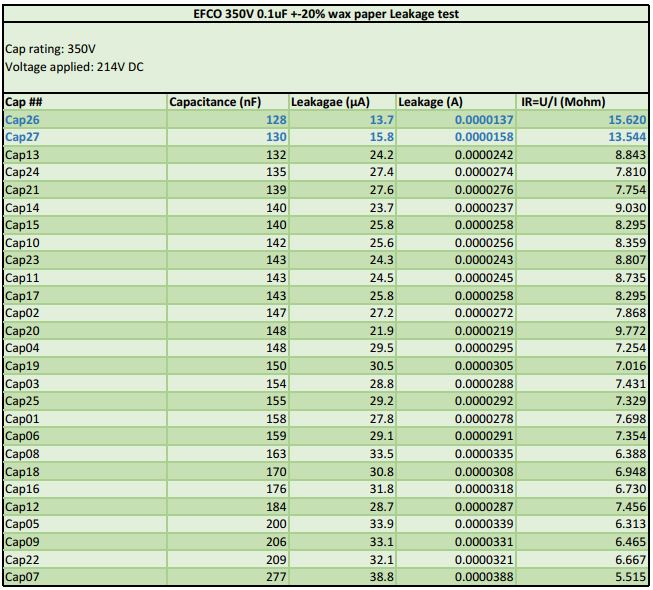Select the capacitance value 128 for Cap26
The height and width of the screenshot is (590, 653).
[277, 120]
